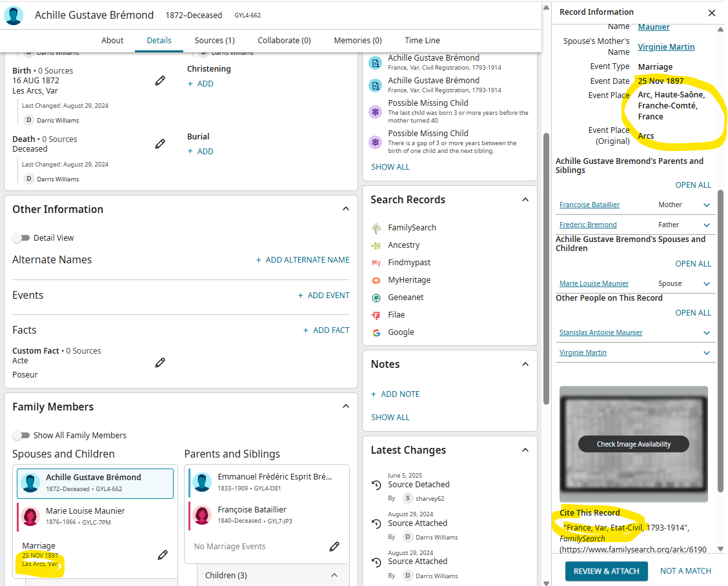
Task: Collapse the Other Information section
Action: pos(346,209)
